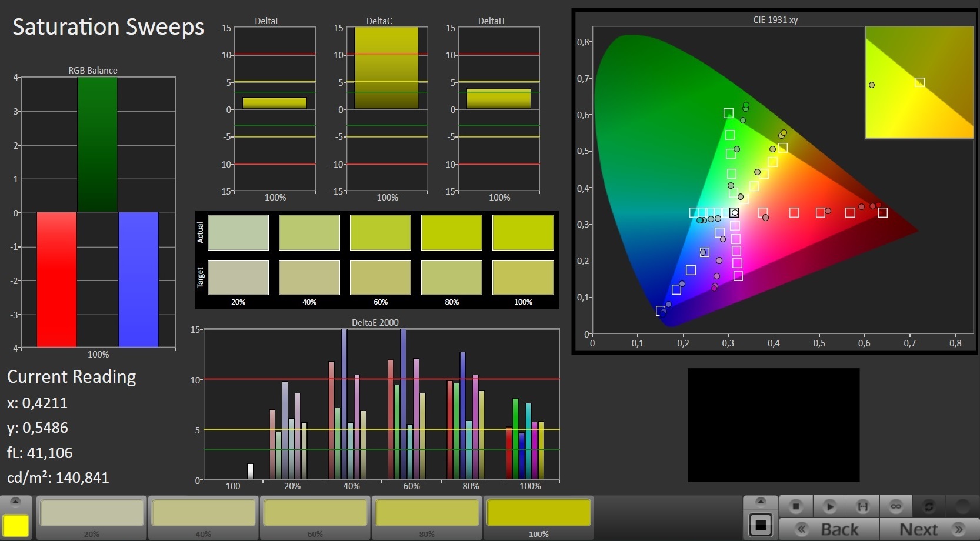Image resolution: width=980 pixels, height=541 pixels.
Task: Select the 80% saturation swatch in bottom strip
Action: [426, 513]
